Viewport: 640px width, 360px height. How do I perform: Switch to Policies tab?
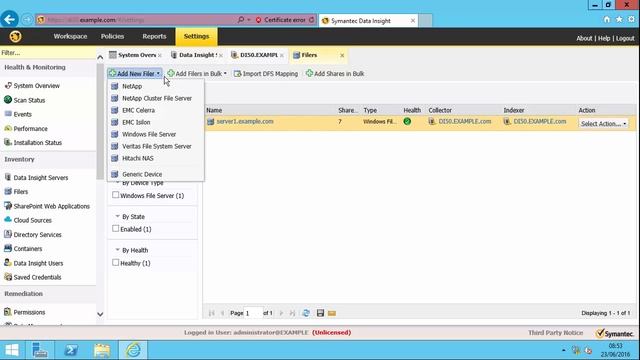point(112,36)
